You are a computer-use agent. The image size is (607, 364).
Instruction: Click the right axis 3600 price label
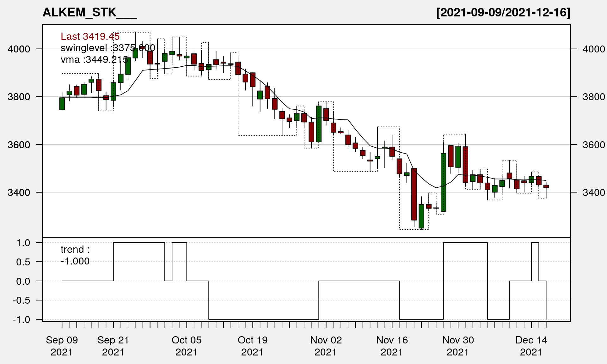pyautogui.click(x=594, y=145)
